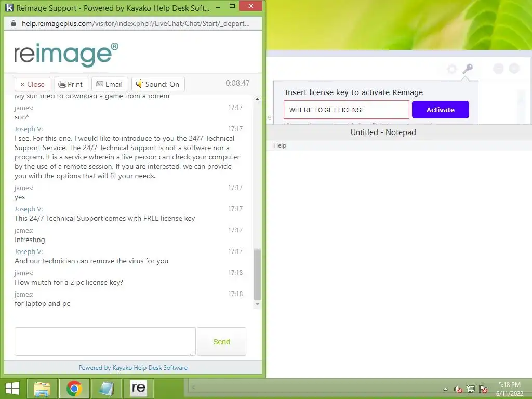Switch to Notepad on the taskbar
The height and width of the screenshot is (399, 532).
click(107, 389)
